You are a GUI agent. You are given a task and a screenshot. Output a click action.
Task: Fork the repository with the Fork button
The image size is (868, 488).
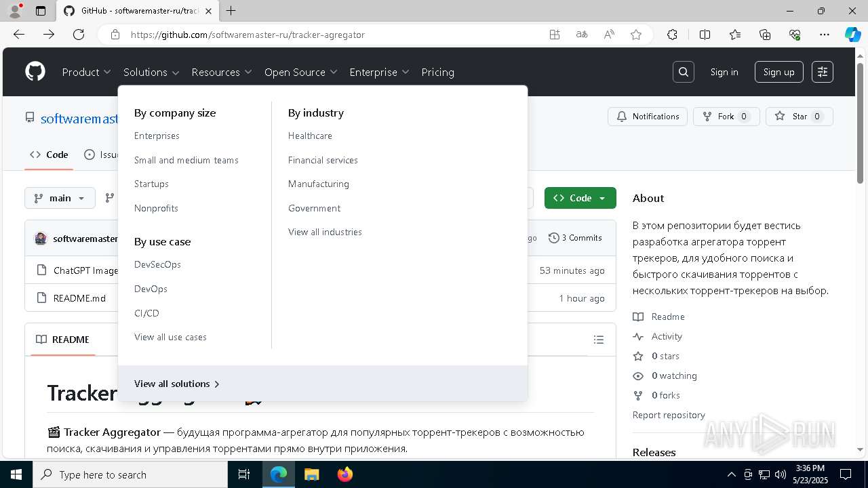[726, 117]
